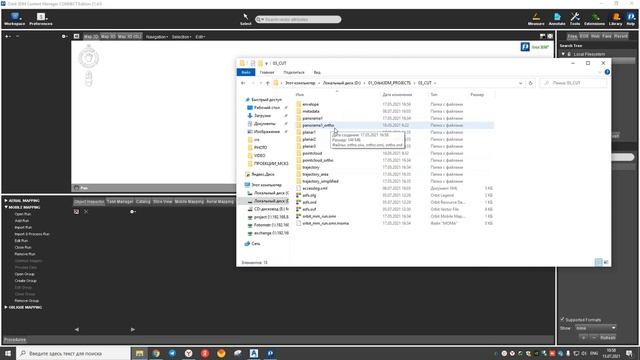Expand the OBLIQUE MAPPING section

(6, 307)
